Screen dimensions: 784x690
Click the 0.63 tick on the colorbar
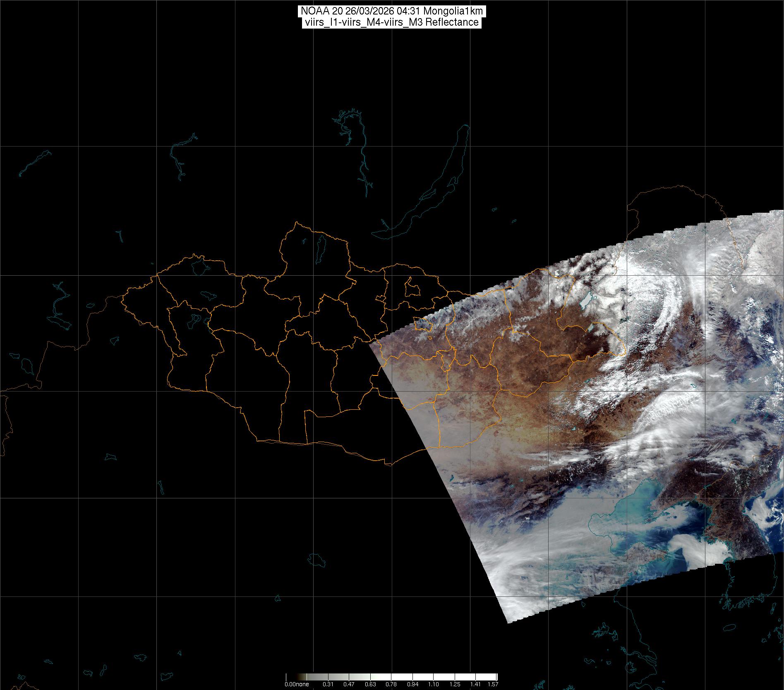[x=370, y=684]
